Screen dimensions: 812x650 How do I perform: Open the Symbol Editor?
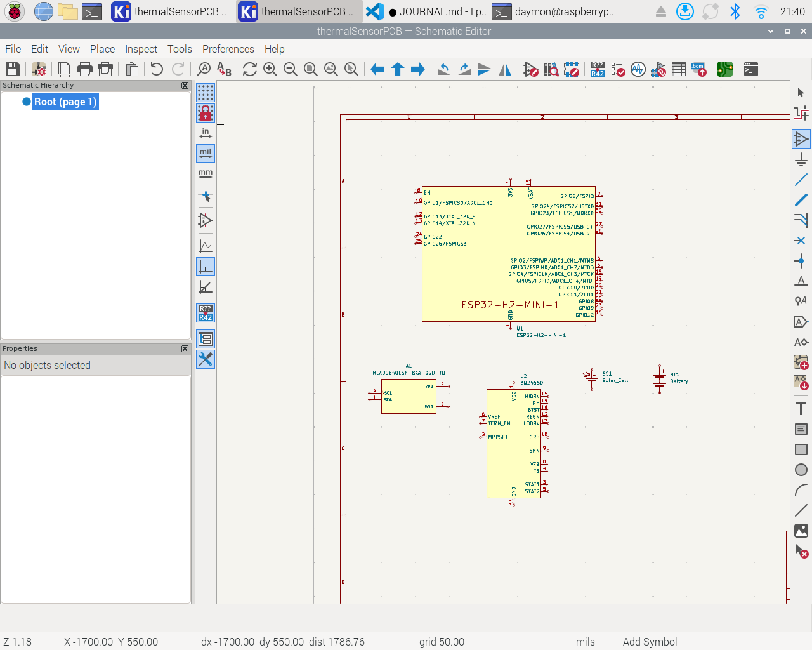531,69
